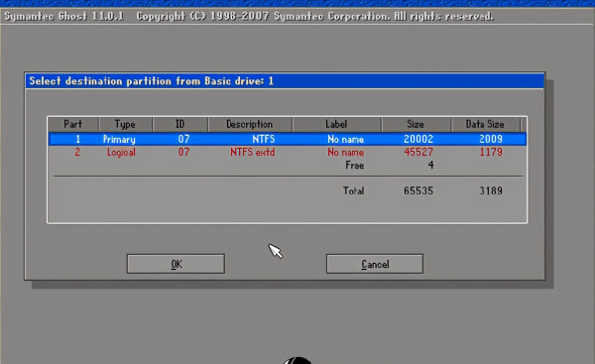Select the Logical NTFS extd partition row
Image resolution: width=595 pixels, height=364 pixels.
(x=288, y=152)
